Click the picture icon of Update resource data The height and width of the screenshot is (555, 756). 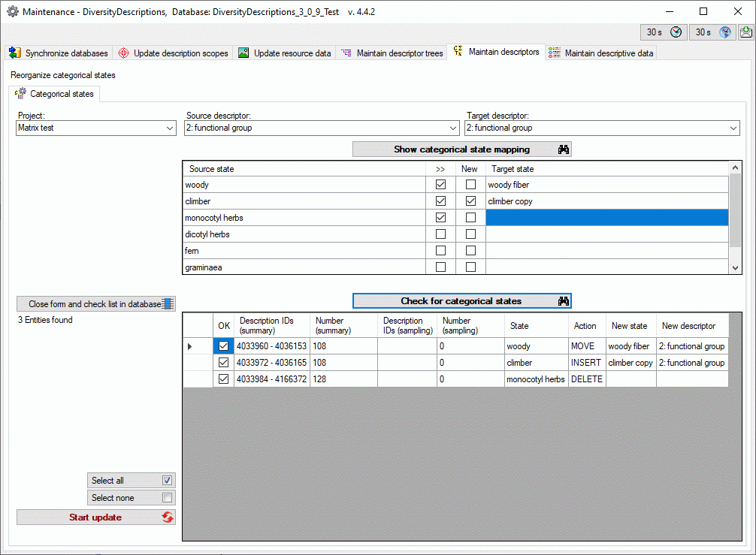tap(243, 53)
